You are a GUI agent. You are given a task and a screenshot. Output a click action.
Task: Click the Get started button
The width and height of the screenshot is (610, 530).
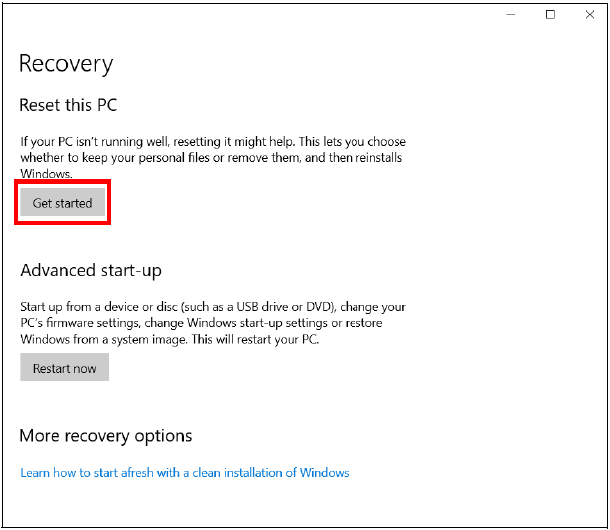tap(62, 203)
